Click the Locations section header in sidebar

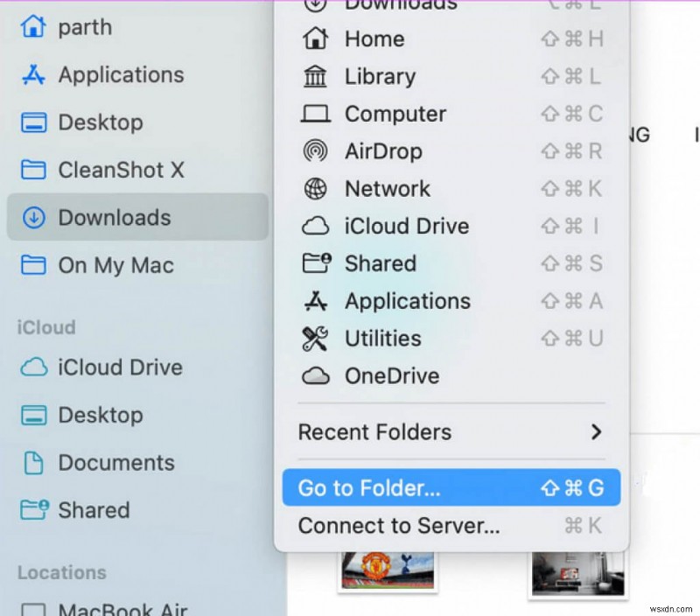[x=61, y=572]
